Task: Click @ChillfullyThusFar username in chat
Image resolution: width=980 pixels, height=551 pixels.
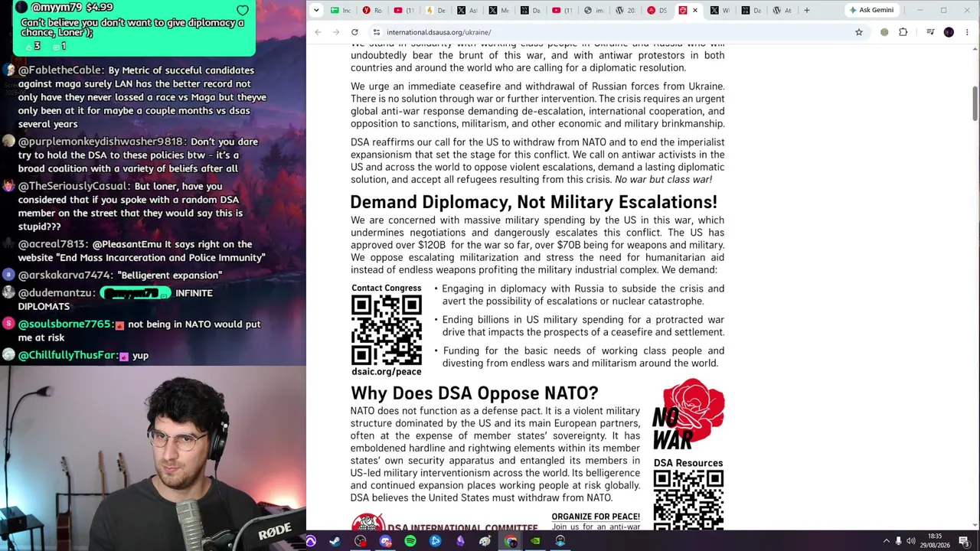Action: click(x=68, y=356)
